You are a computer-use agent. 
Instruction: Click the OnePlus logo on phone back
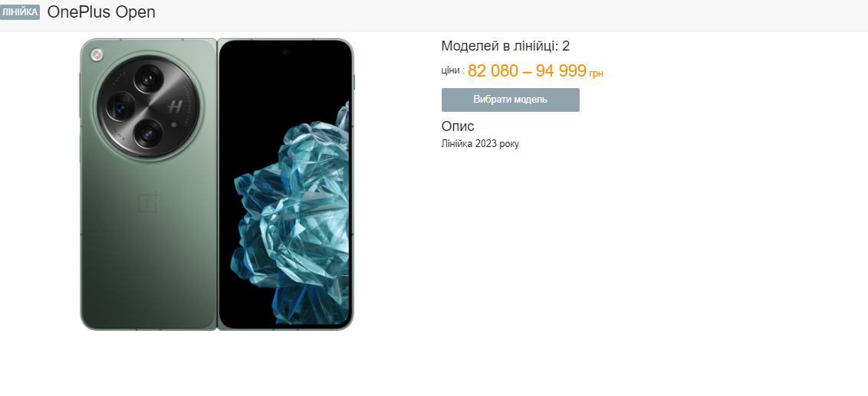(148, 202)
